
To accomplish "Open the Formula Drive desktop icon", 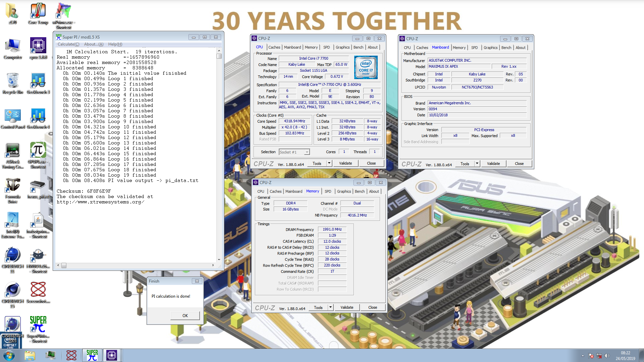I will (13, 190).
